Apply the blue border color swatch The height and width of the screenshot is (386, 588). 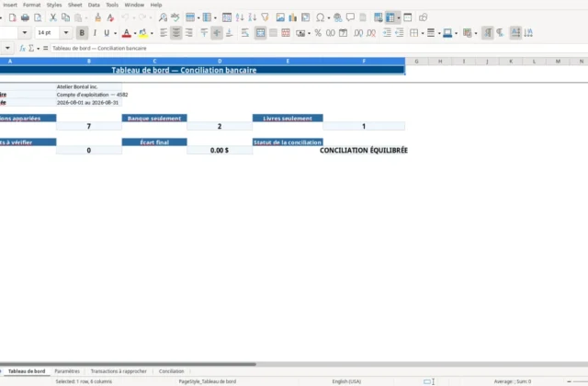click(447, 33)
